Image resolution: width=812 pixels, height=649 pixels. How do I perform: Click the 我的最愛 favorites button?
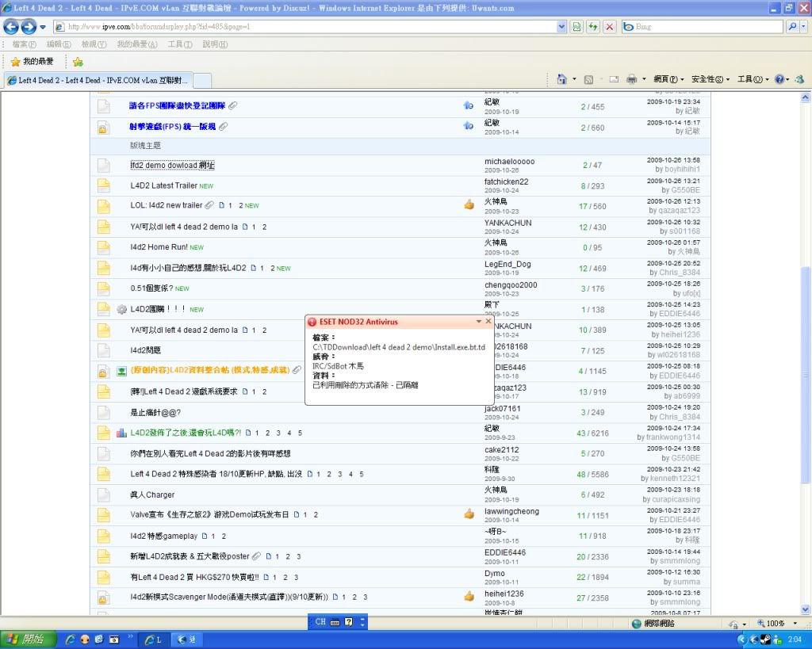point(32,61)
